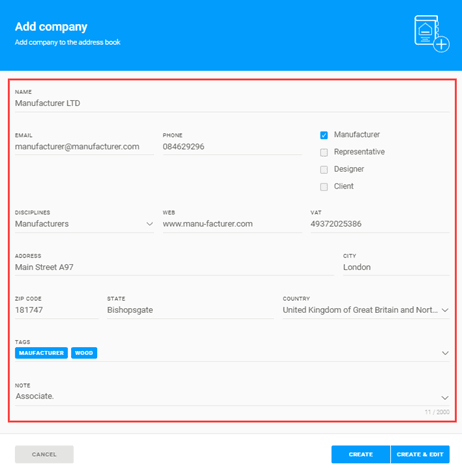
Task: Click the City field showing London
Action: 396,267
